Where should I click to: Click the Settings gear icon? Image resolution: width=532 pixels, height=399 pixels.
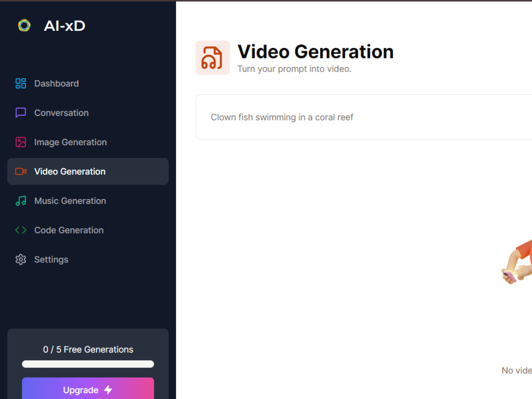pyautogui.click(x=21, y=260)
